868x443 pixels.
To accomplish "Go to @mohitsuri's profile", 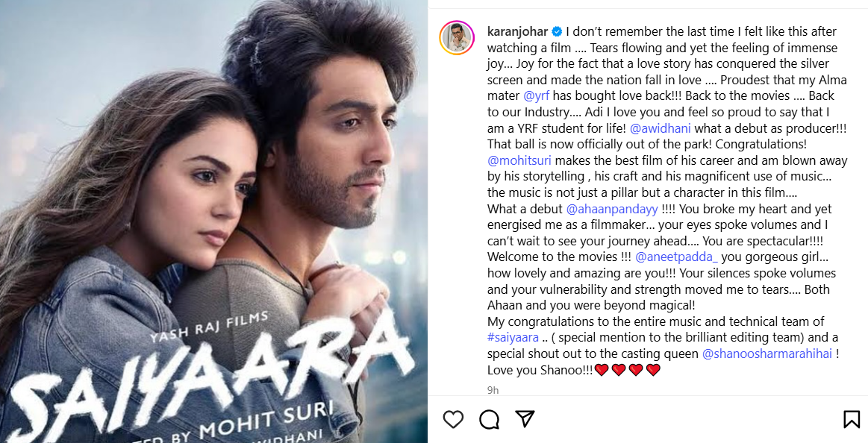I will pyautogui.click(x=519, y=160).
